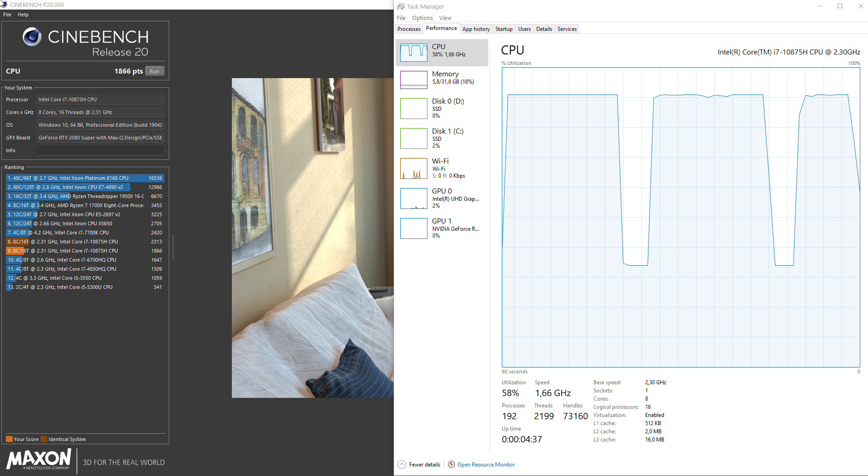Click the MAXON logo
Viewport: 868px width, 476px height.
click(39, 459)
